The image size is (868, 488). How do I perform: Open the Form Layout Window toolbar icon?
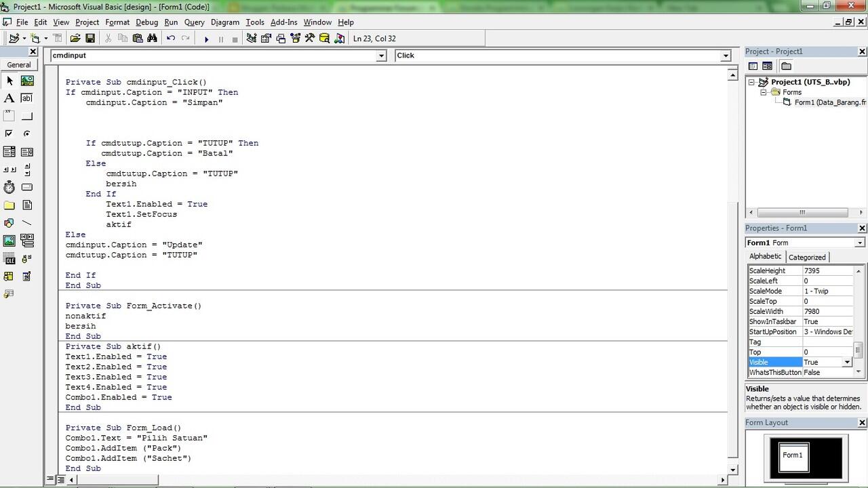click(x=281, y=39)
